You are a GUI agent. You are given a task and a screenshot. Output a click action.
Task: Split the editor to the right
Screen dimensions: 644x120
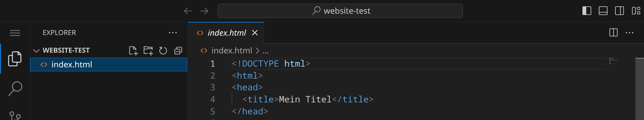pyautogui.click(x=613, y=33)
